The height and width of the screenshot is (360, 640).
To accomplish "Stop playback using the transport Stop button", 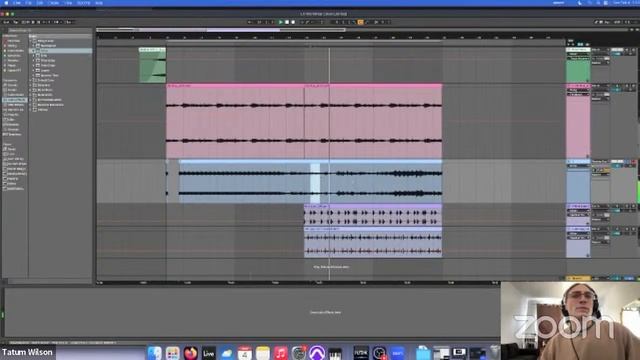I will pyautogui.click(x=287, y=22).
